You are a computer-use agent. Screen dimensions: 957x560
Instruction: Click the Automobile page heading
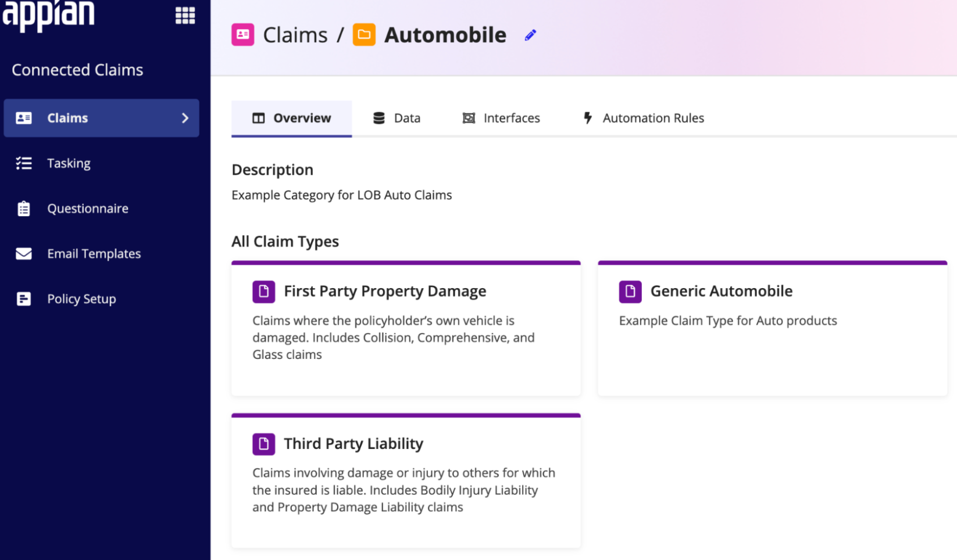tap(445, 35)
